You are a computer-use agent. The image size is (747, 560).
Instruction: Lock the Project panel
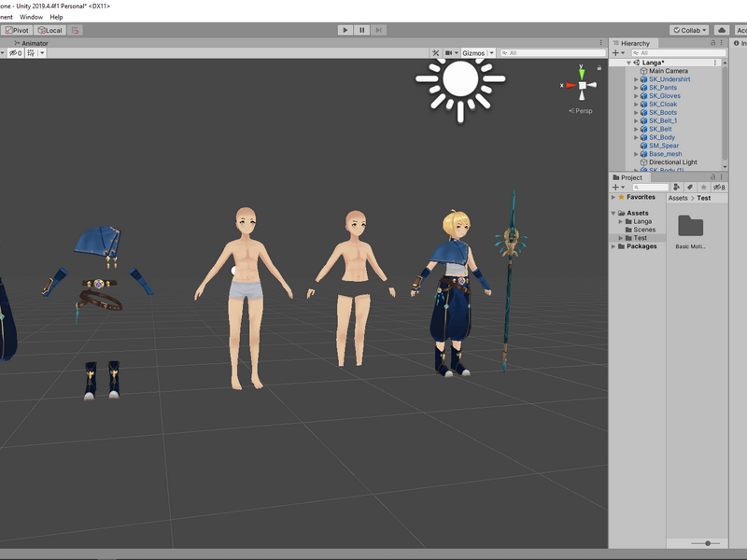tap(712, 176)
